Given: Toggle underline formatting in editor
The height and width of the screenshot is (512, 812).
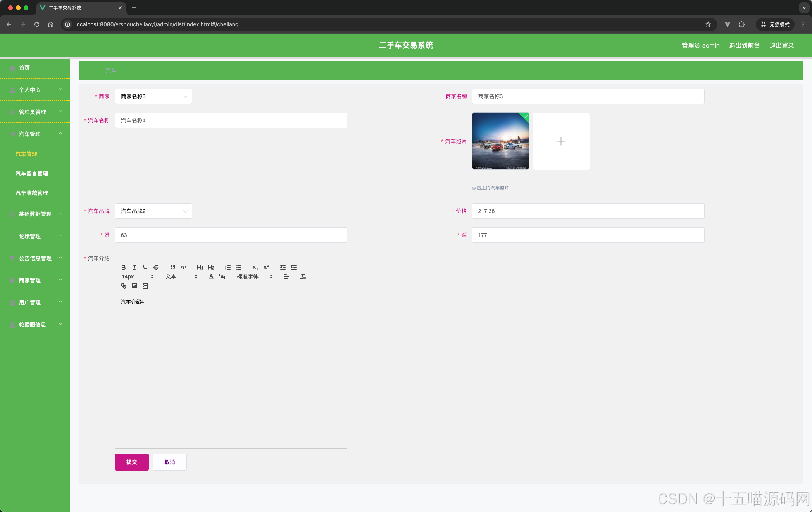Looking at the screenshot, I should click(x=145, y=267).
